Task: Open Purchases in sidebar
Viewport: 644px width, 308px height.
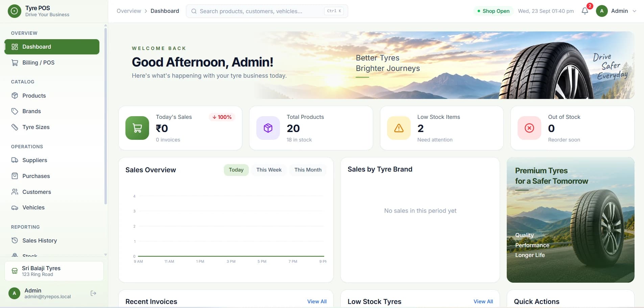Action: click(52, 176)
